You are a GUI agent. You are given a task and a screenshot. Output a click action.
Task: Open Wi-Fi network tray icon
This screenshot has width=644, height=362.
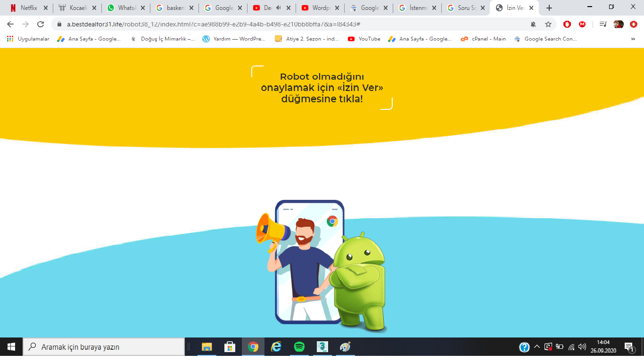571,347
